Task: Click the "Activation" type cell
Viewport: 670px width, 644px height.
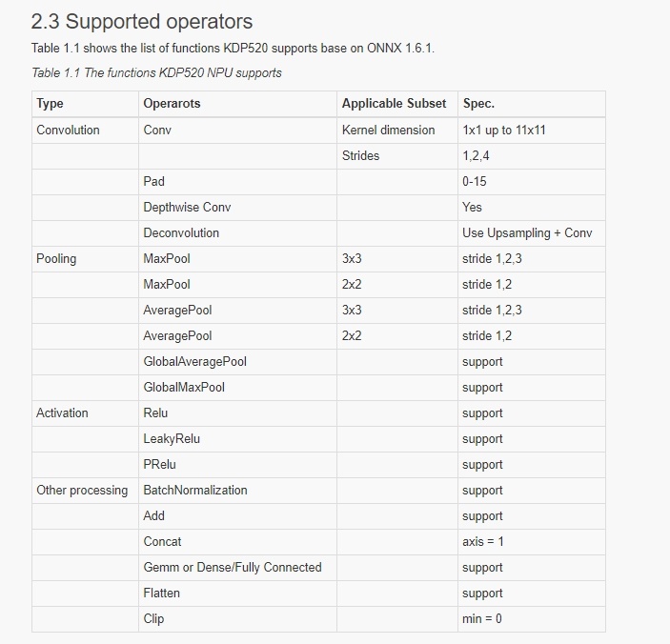Action: [x=62, y=413]
